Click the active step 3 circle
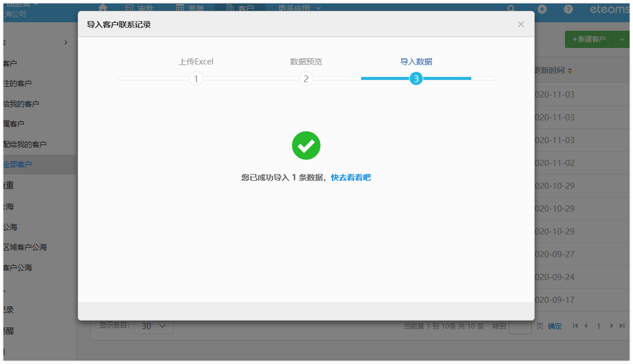 pos(416,79)
